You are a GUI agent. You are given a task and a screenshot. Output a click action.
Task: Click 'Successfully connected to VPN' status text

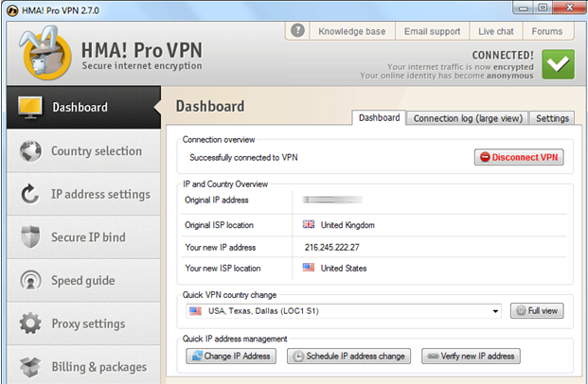(x=243, y=157)
